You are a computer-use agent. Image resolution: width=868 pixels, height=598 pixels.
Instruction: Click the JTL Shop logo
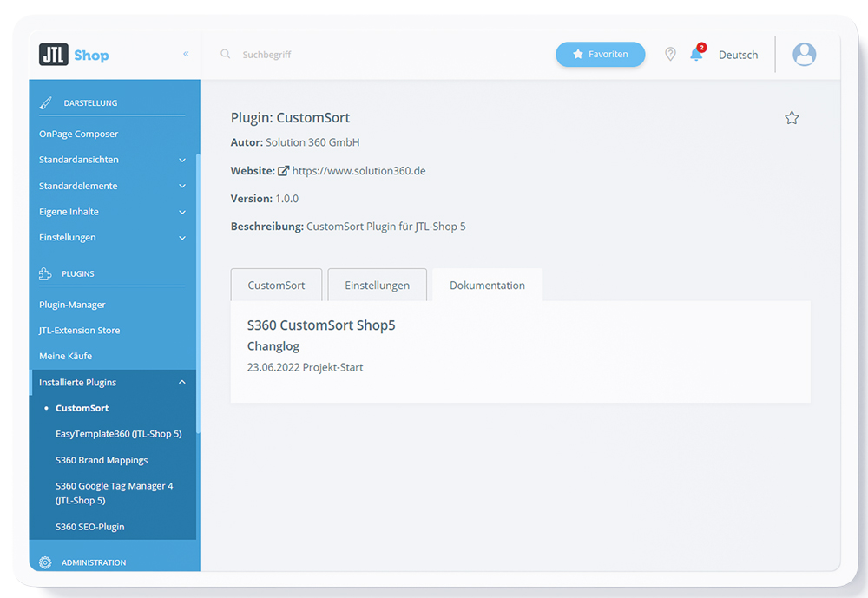74,55
